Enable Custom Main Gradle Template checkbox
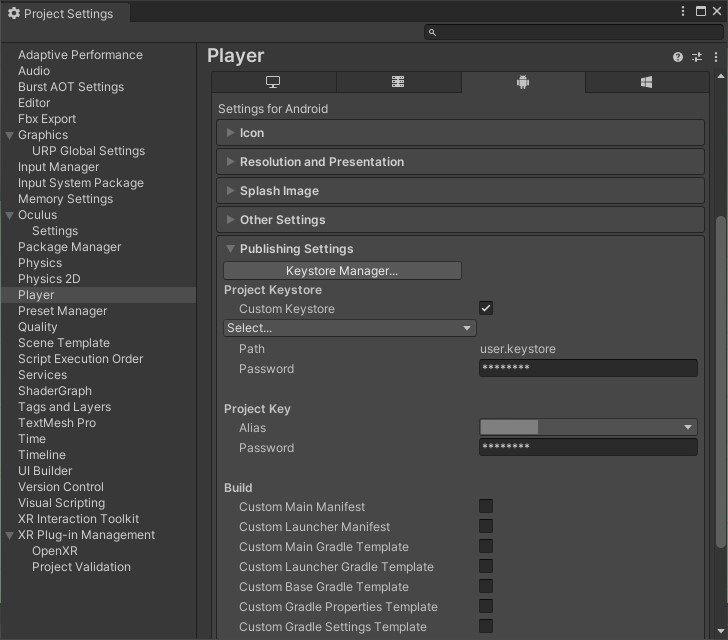728x640 pixels. click(x=486, y=547)
